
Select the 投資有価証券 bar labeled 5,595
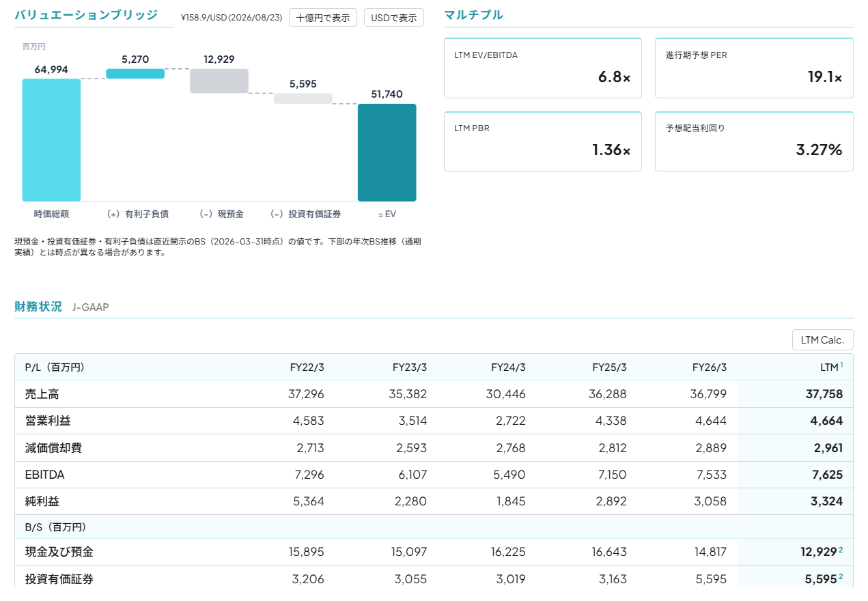tap(303, 98)
